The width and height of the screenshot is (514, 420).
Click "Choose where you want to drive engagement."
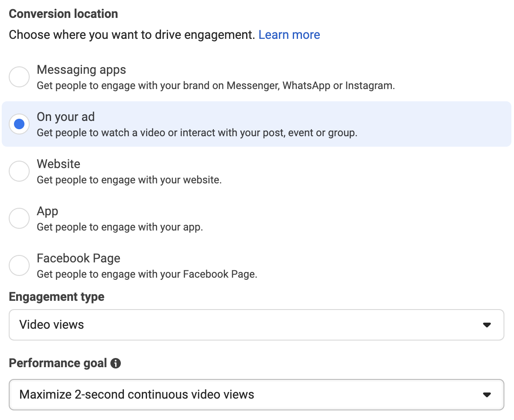point(132,35)
